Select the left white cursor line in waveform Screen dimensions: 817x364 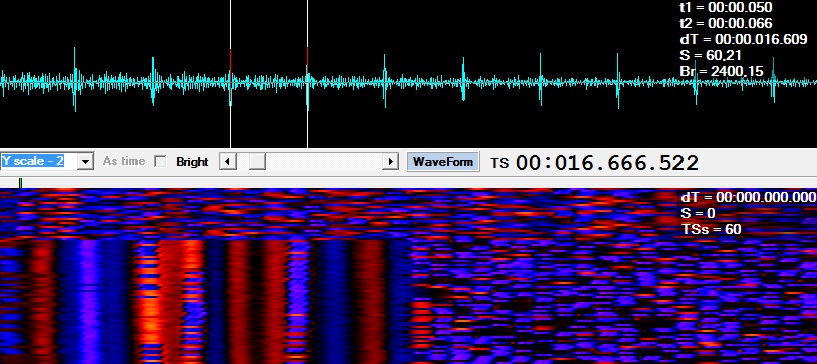click(230, 74)
